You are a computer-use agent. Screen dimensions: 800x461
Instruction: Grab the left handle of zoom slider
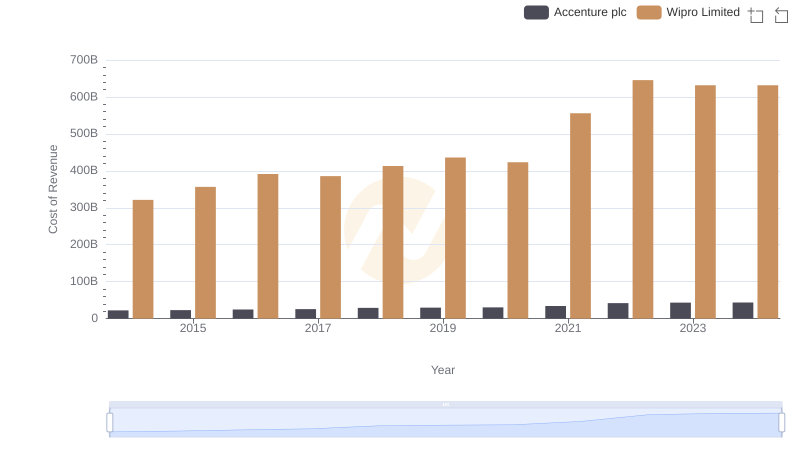[110, 423]
